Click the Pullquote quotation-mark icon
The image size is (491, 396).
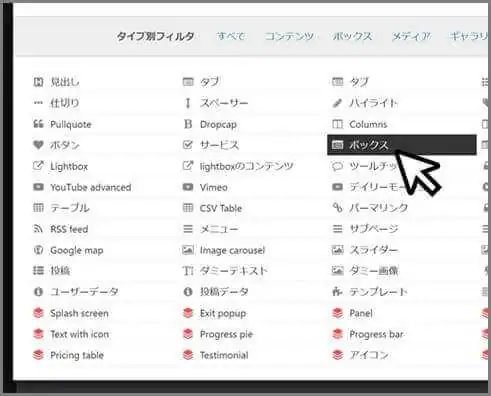[38, 124]
